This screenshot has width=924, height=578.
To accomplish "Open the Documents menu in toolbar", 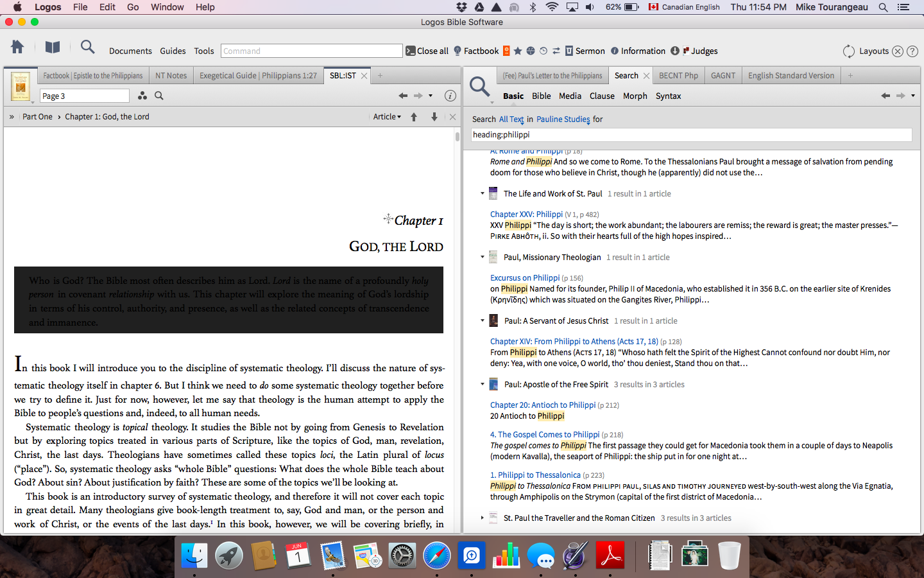I will click(x=130, y=51).
